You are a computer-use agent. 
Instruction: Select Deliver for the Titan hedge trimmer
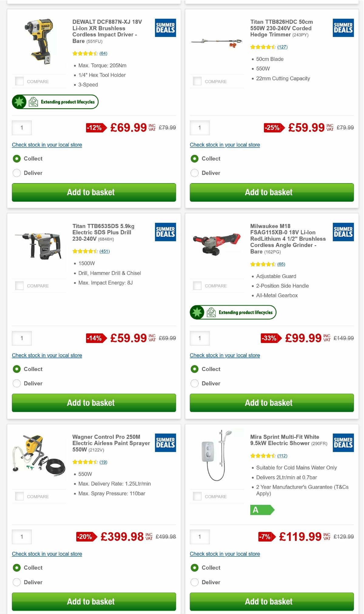[194, 173]
